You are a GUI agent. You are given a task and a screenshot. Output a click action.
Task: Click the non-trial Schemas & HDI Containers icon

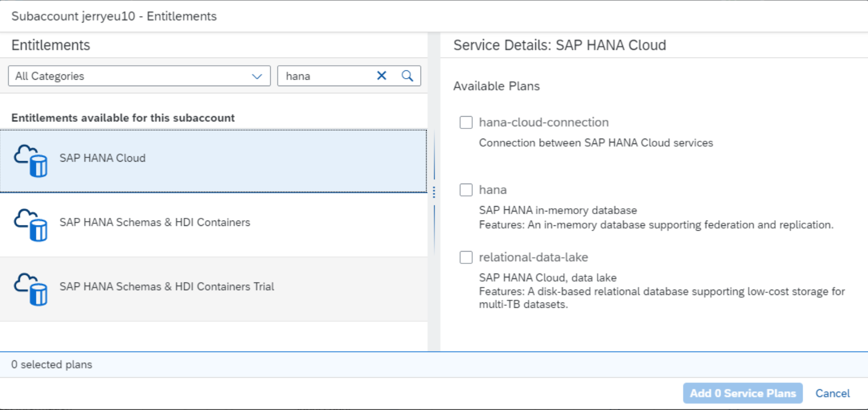click(31, 225)
